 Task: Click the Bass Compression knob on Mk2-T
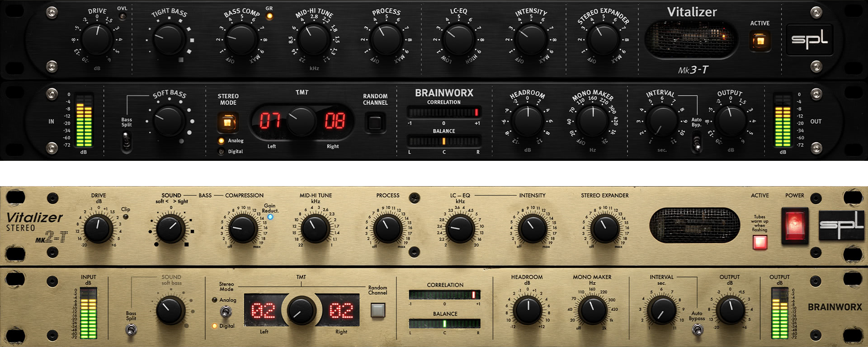pos(243,229)
